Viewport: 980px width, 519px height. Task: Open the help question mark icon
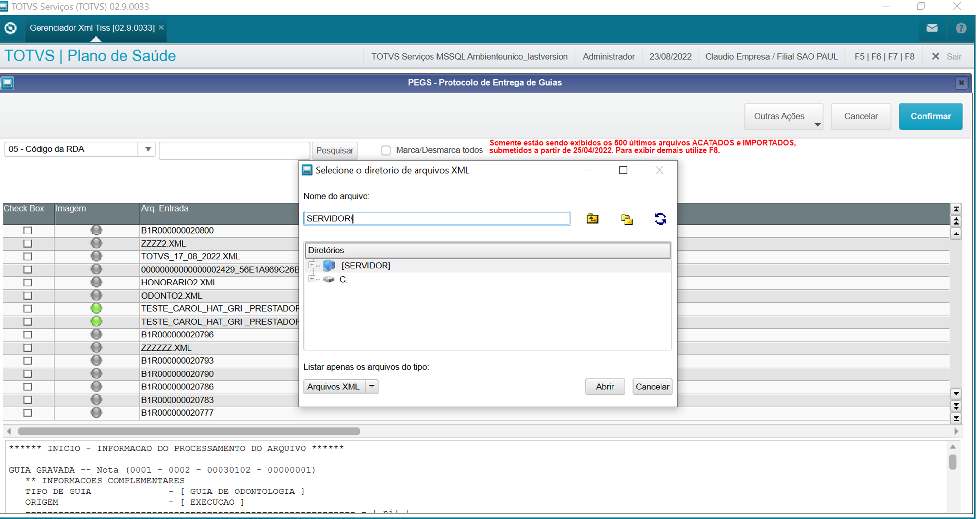click(961, 28)
